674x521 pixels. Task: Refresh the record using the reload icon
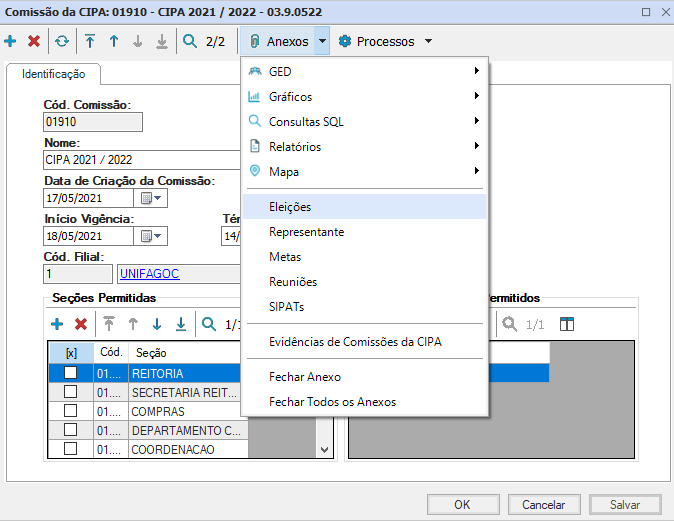[62, 42]
